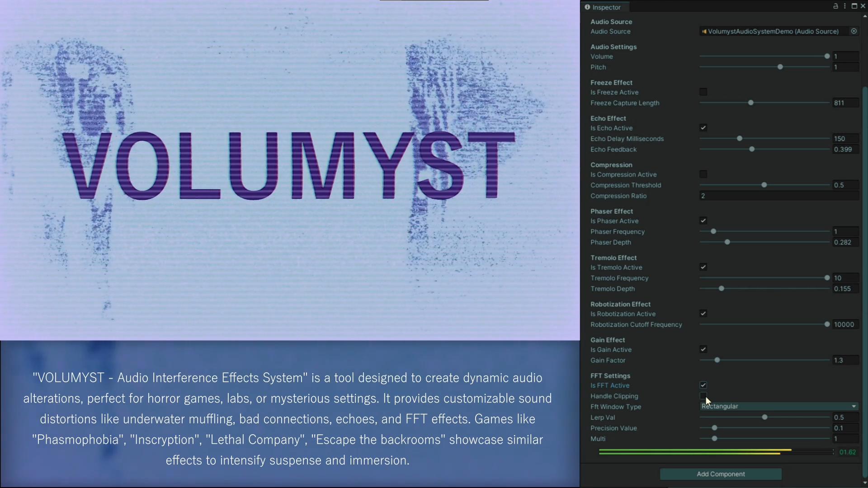Click the Inspector info icon
Screen dimensions: 868x488
(587, 7)
